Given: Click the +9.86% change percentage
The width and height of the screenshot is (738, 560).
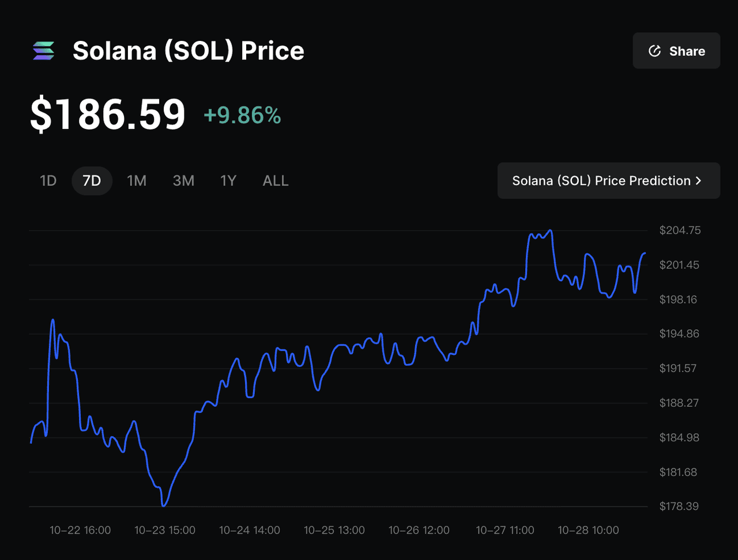Looking at the screenshot, I should tap(242, 115).
